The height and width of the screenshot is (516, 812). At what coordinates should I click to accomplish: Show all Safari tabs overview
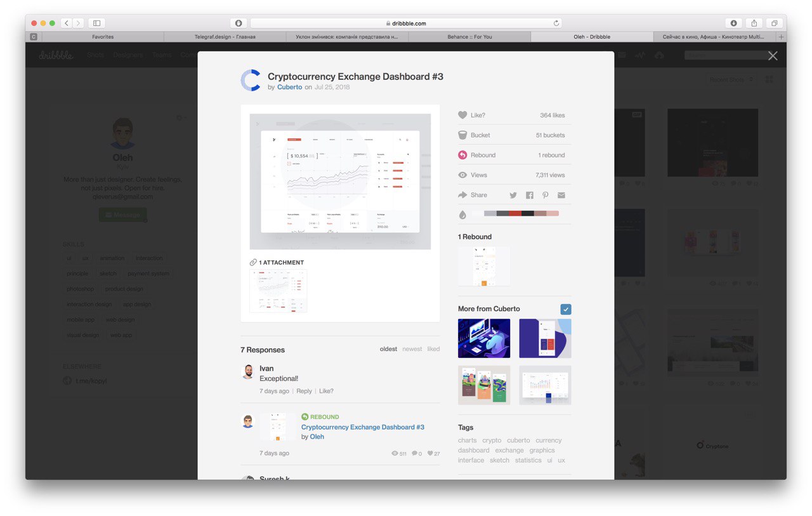pos(775,23)
